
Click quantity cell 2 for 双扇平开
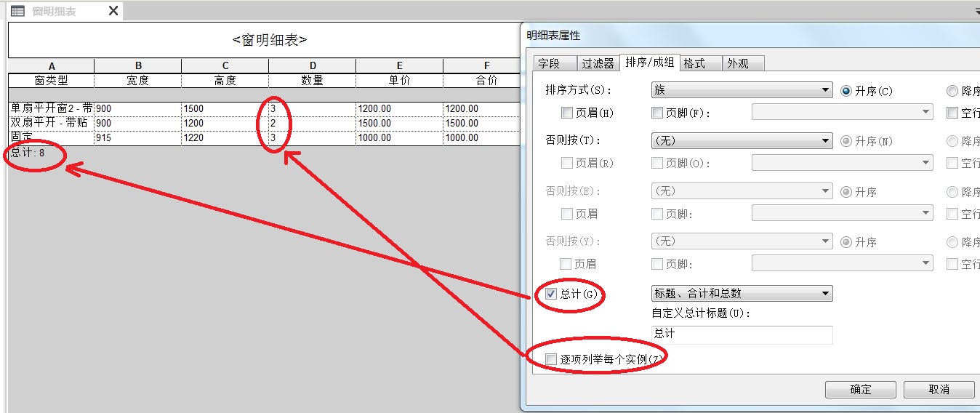(x=312, y=123)
